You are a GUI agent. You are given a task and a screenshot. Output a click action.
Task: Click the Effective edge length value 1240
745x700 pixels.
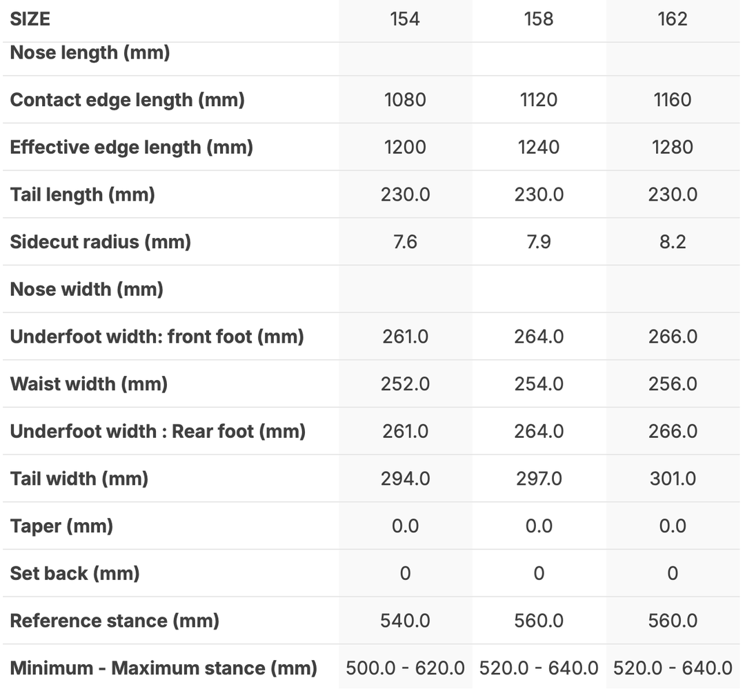tap(539, 147)
